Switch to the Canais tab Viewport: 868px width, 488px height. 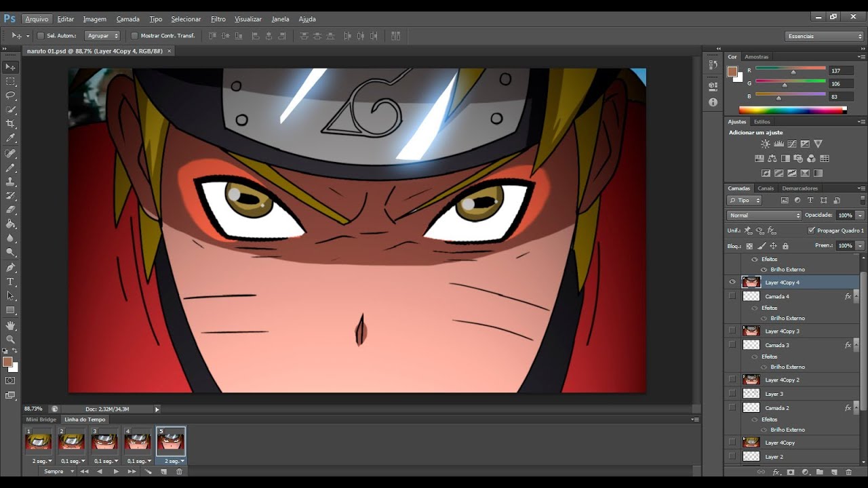click(766, 188)
